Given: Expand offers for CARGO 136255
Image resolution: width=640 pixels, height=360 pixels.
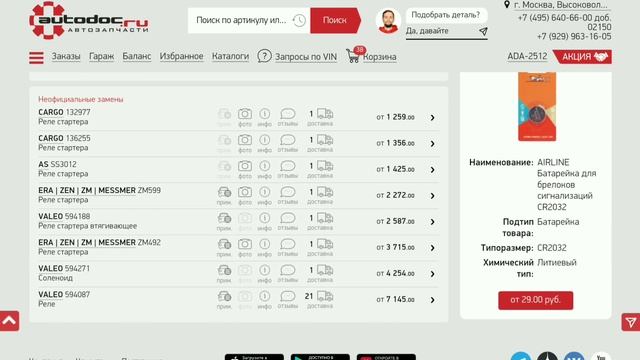Looking at the screenshot, I should (x=432, y=144).
